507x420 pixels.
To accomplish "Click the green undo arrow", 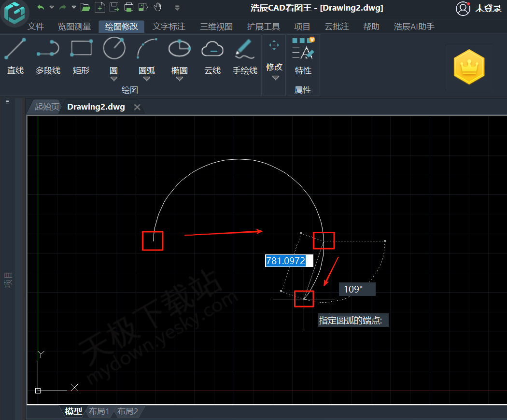I will 41,7.
